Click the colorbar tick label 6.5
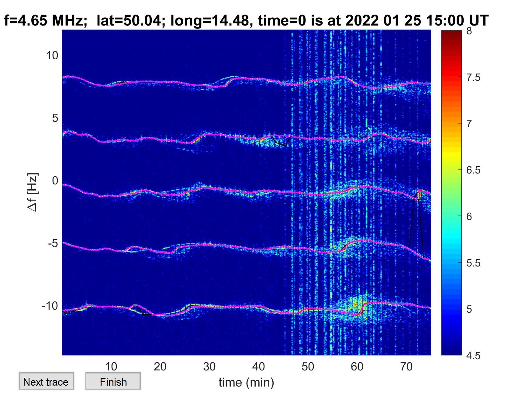The height and width of the screenshot is (399, 532). click(473, 170)
